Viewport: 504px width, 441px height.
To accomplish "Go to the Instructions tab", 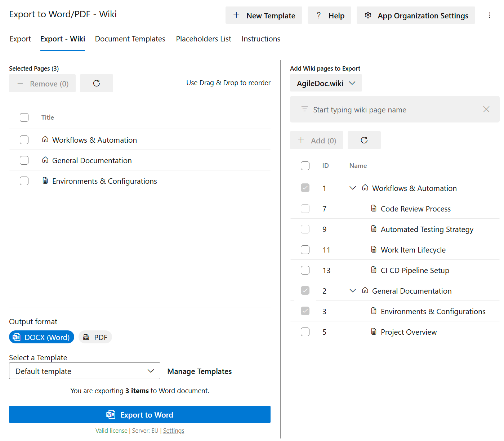I will coord(261,39).
